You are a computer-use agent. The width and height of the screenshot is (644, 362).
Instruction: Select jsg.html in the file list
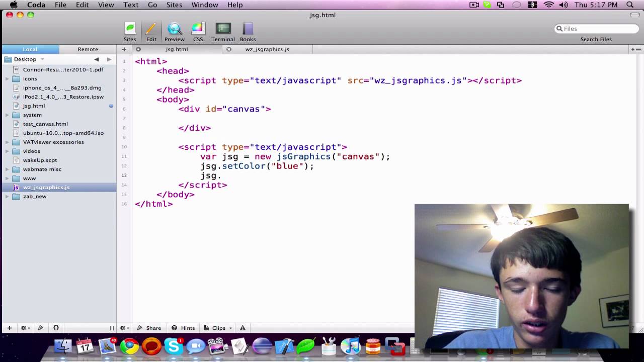[x=34, y=106]
